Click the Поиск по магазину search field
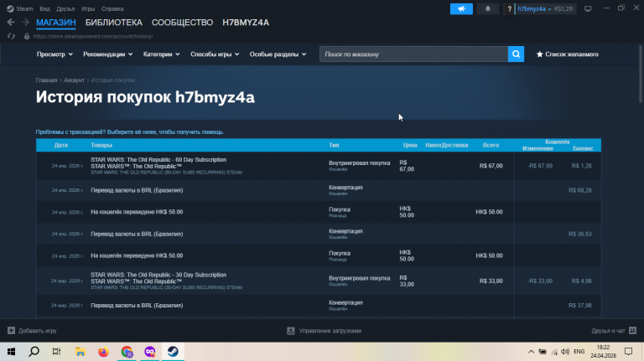 [413, 54]
